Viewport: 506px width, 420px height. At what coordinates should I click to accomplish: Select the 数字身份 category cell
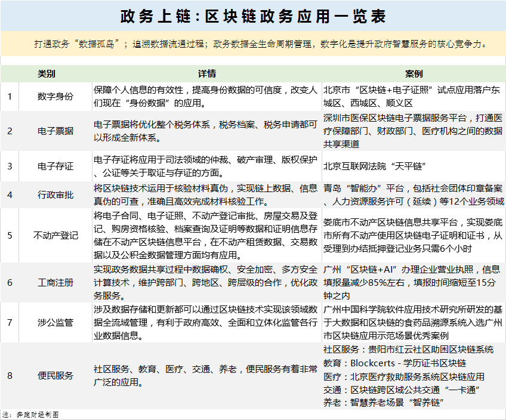coord(55,97)
